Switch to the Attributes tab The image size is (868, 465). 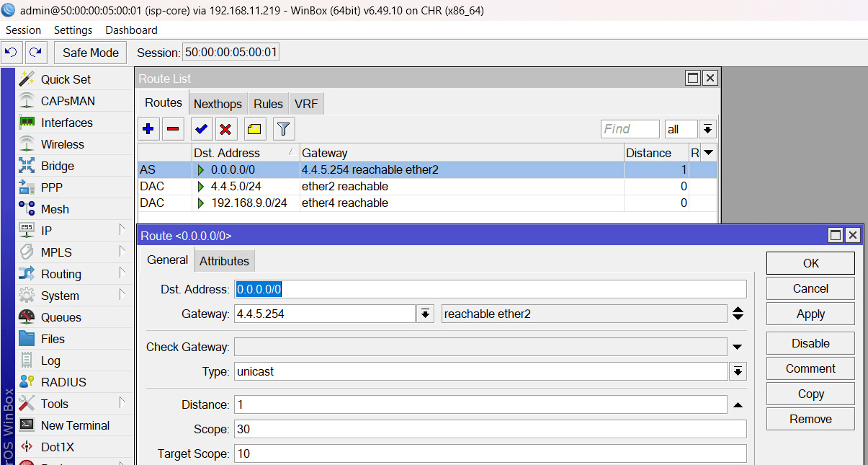[x=224, y=261]
